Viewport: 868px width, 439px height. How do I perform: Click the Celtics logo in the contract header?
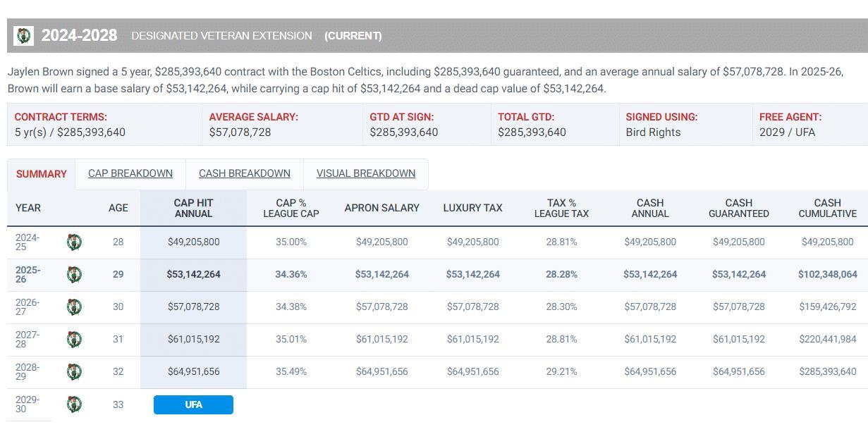[24, 35]
